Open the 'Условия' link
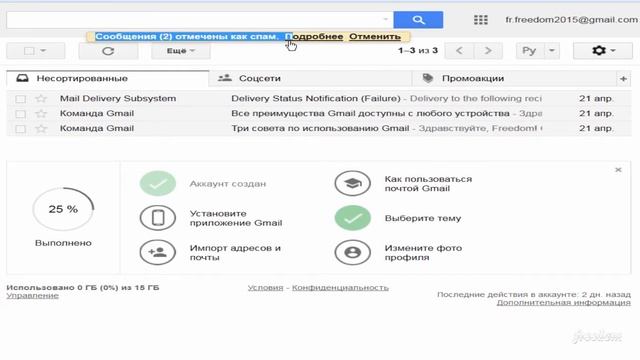 coord(265,288)
